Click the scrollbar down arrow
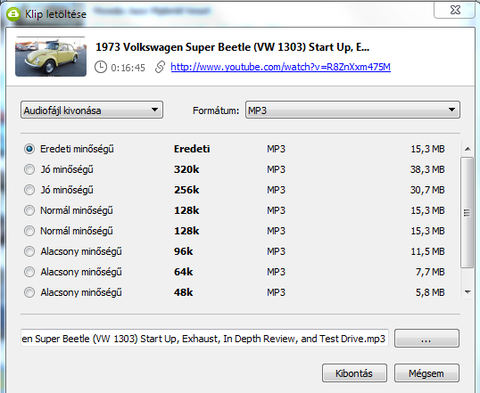 (467, 292)
